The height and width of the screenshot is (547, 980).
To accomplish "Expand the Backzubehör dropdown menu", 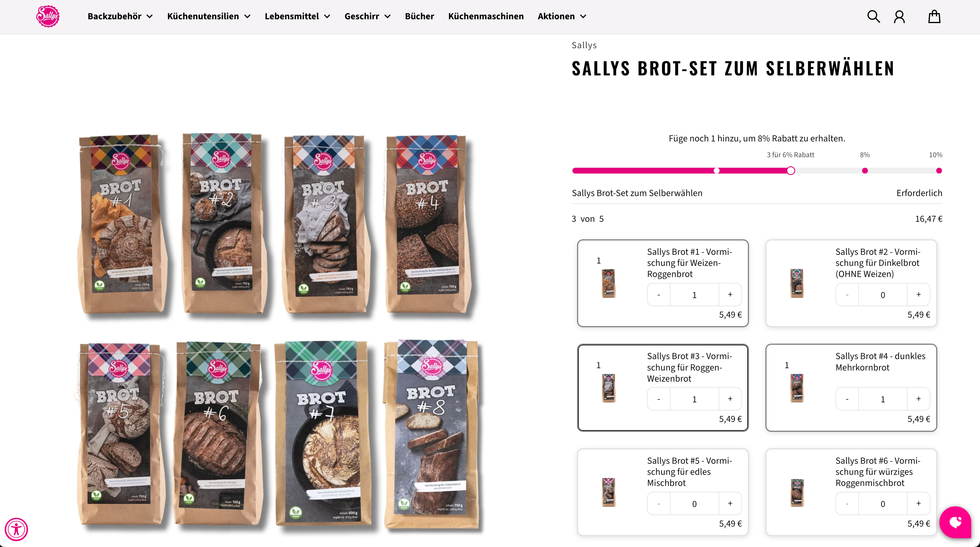I will (x=120, y=16).
